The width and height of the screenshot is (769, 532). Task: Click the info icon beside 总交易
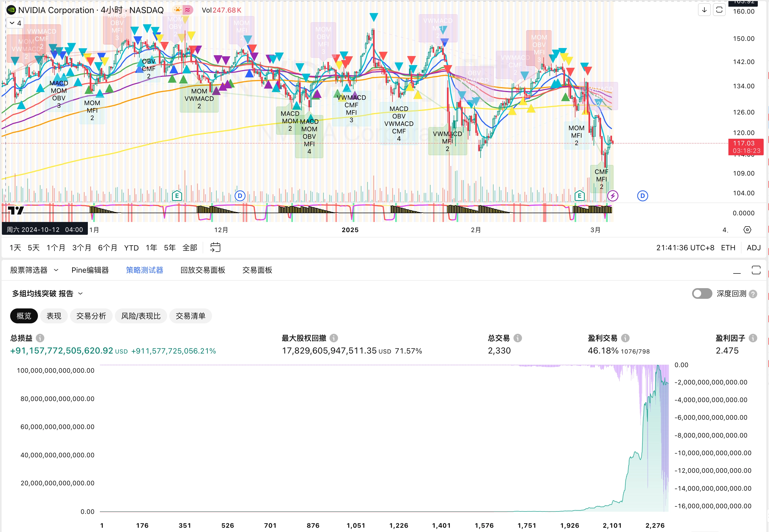518,338
